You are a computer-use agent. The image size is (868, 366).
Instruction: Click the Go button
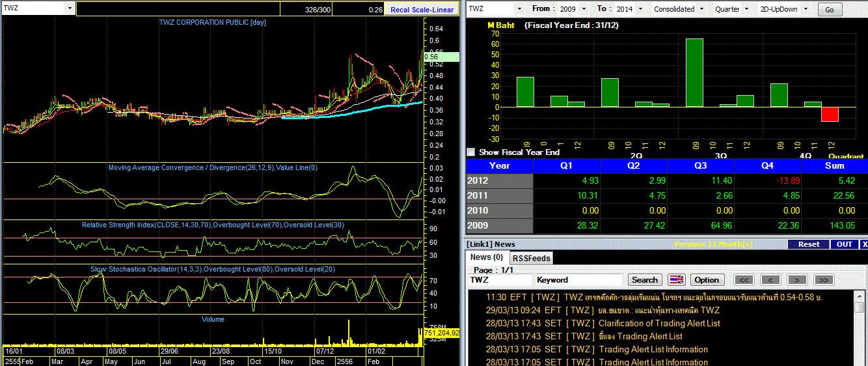click(829, 10)
